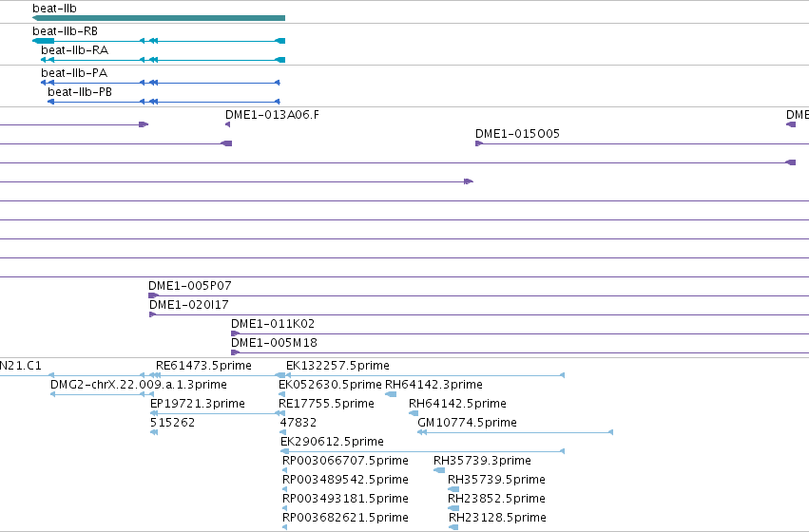The height and width of the screenshot is (532, 809).
Task: Select the RH64142.3prime EST label
Action: 433,384
